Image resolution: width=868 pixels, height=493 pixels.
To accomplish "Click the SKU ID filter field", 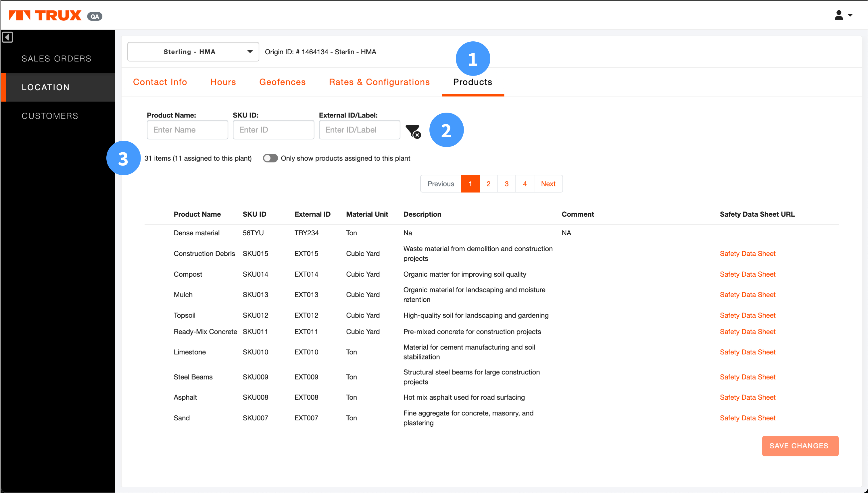I will (273, 130).
